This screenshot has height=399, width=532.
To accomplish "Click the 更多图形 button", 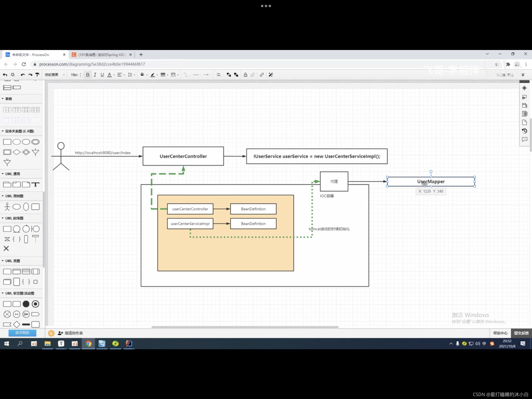I will pos(22,333).
